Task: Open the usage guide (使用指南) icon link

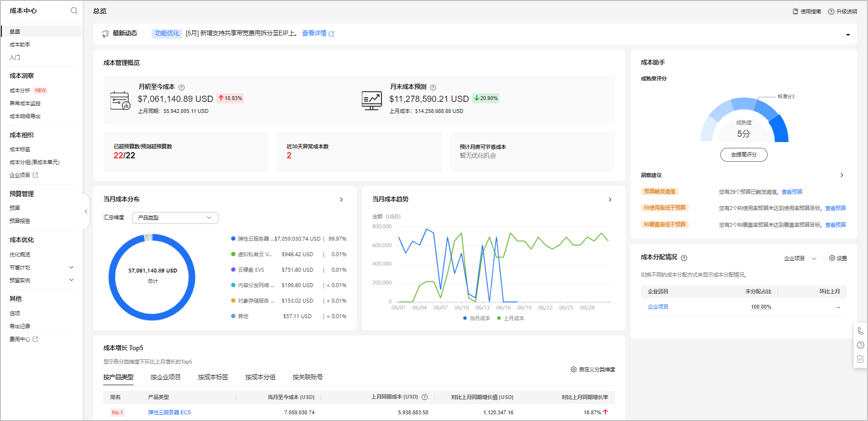Action: tap(795, 11)
